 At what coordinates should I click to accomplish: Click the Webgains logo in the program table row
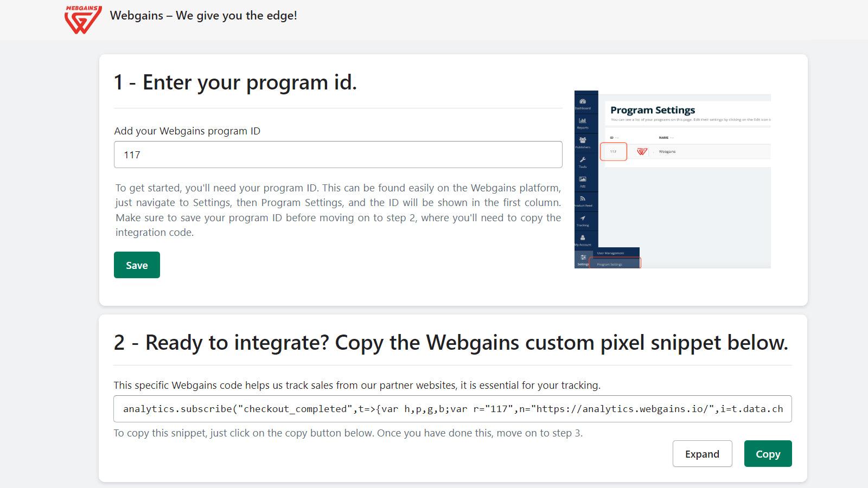(642, 151)
